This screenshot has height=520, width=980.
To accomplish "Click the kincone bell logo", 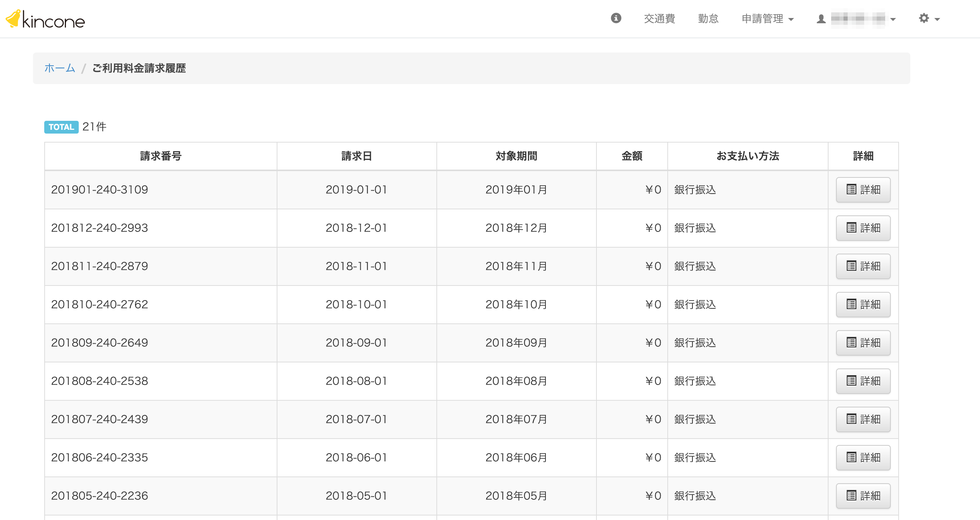I will 14,19.
